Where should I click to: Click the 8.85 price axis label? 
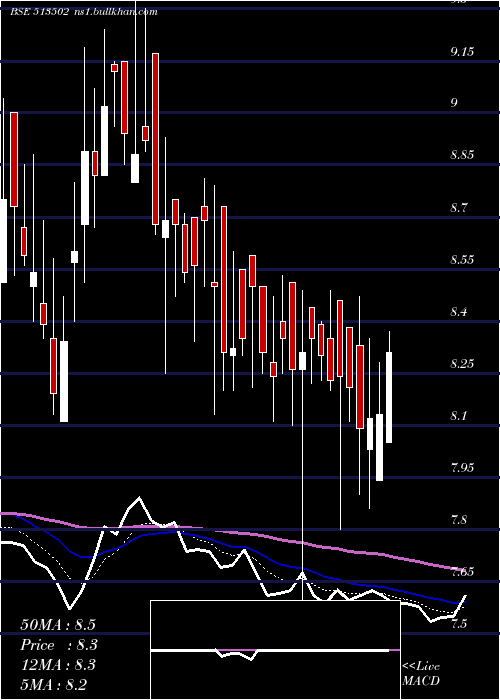point(462,155)
